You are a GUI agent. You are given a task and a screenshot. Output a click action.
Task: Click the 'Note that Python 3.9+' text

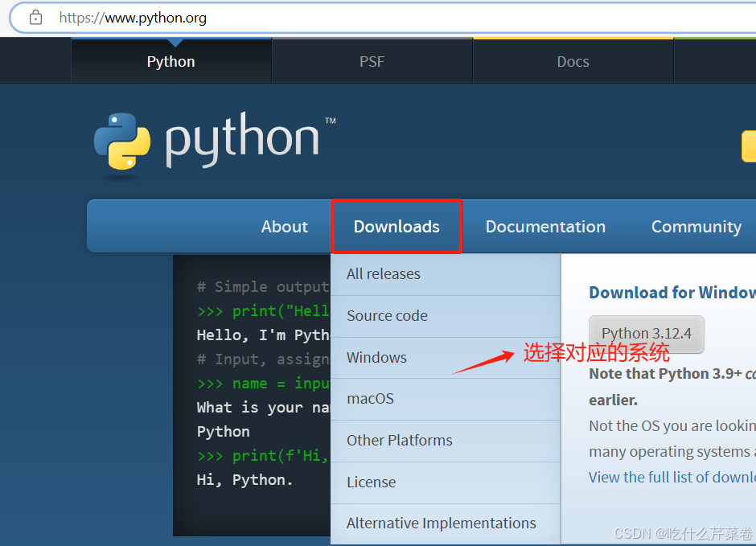tap(665, 374)
